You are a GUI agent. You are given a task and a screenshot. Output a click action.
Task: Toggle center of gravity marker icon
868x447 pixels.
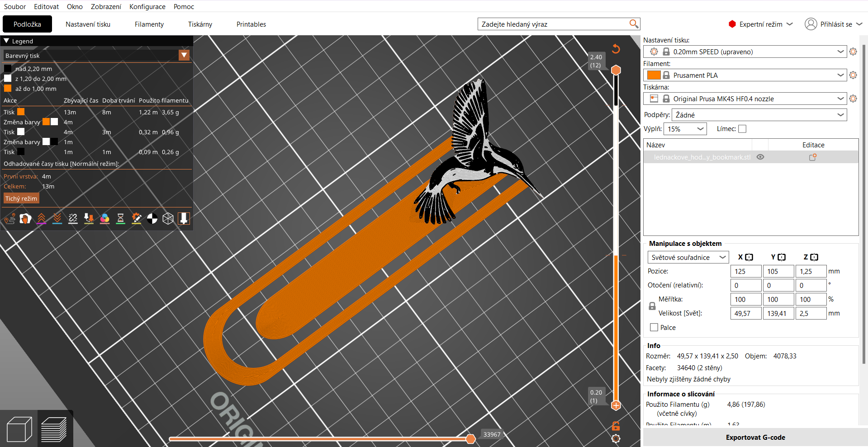click(152, 219)
